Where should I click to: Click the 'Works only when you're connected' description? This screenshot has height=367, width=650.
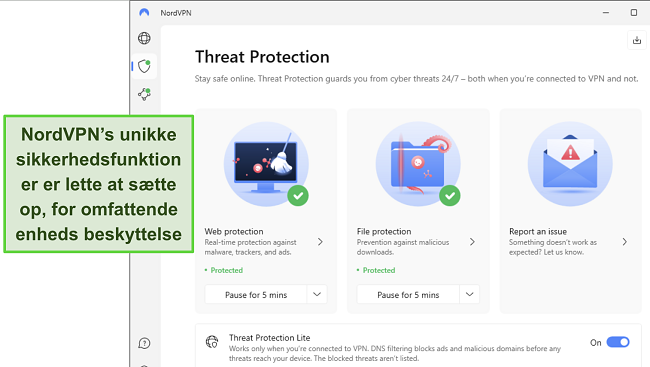tap(395, 353)
